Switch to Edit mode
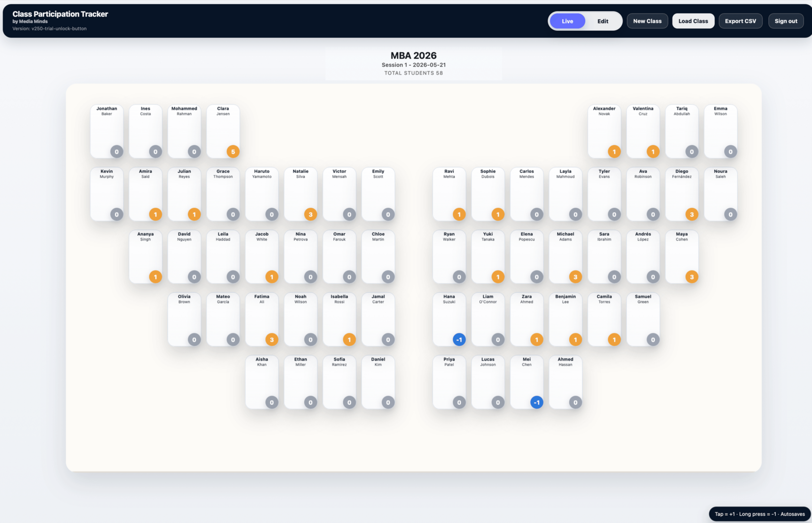The height and width of the screenshot is (523, 812). [x=602, y=21]
